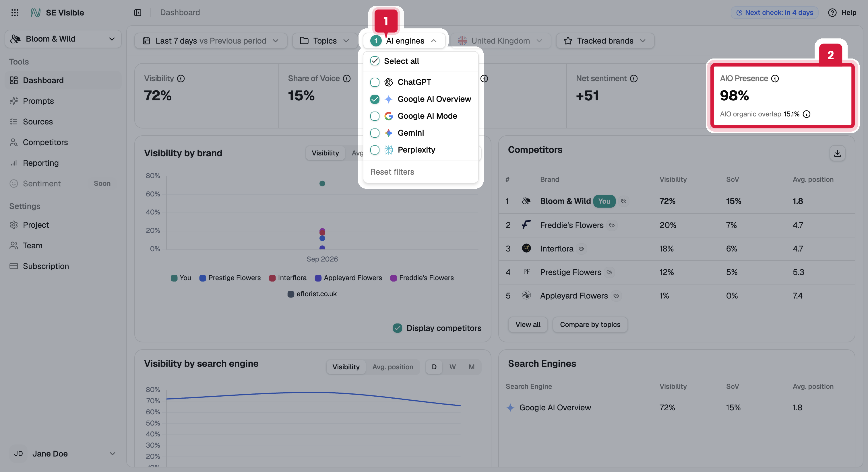The height and width of the screenshot is (472, 868).
Task: Click the Project gear icon
Action: 13,225
